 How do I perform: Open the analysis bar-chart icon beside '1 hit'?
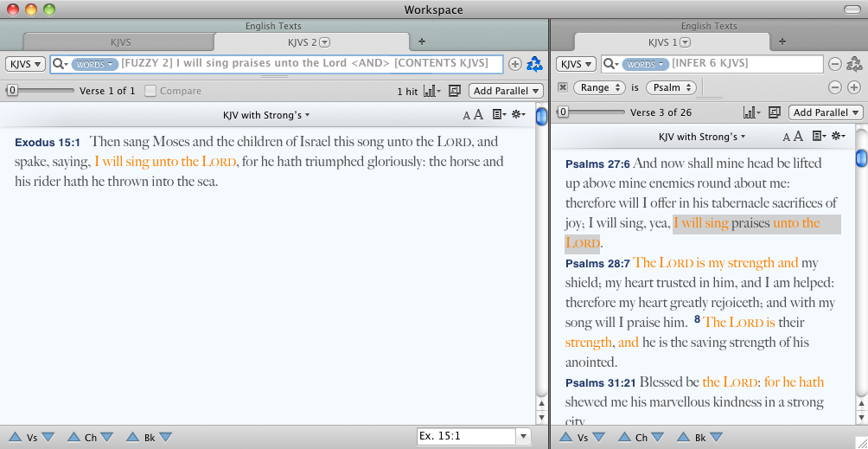coord(431,91)
